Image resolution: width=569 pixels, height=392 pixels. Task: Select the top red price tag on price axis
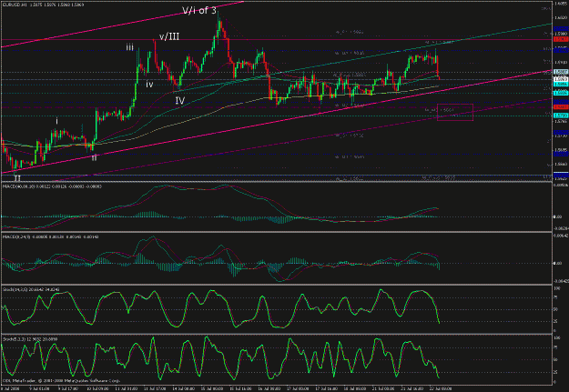[x=561, y=39]
